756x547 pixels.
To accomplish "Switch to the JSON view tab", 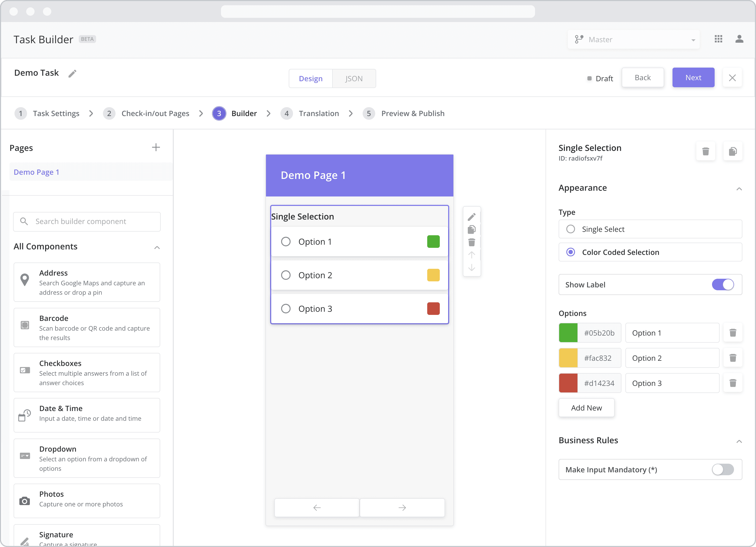I will click(x=353, y=78).
